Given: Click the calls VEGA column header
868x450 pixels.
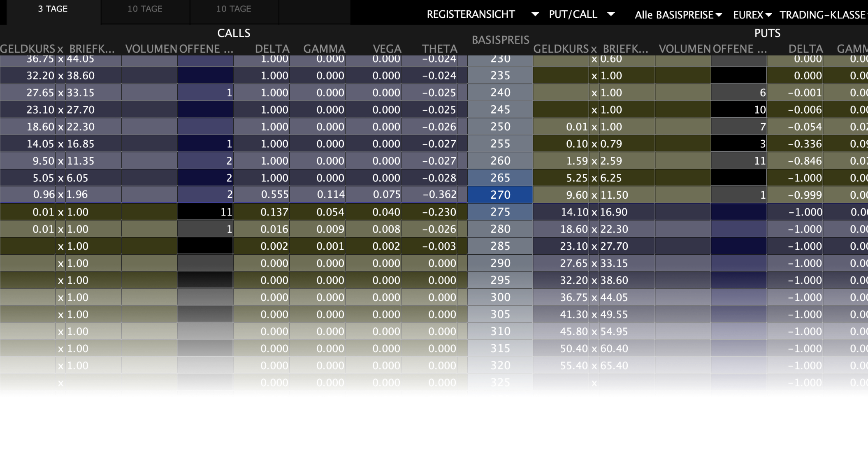Looking at the screenshot, I should pyautogui.click(x=387, y=49).
